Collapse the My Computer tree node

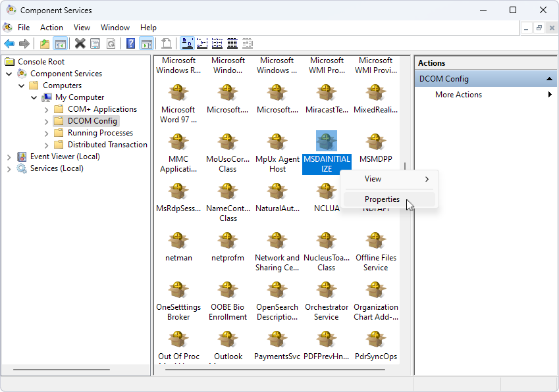click(34, 97)
